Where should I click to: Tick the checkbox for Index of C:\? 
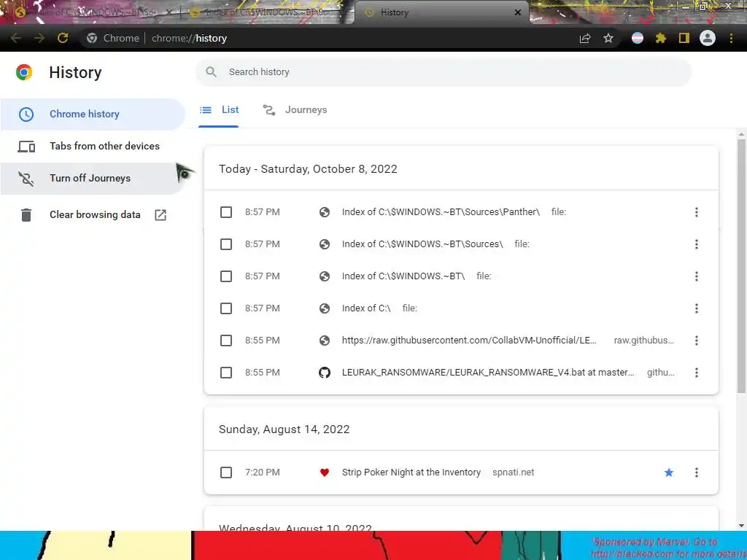pyautogui.click(x=226, y=308)
